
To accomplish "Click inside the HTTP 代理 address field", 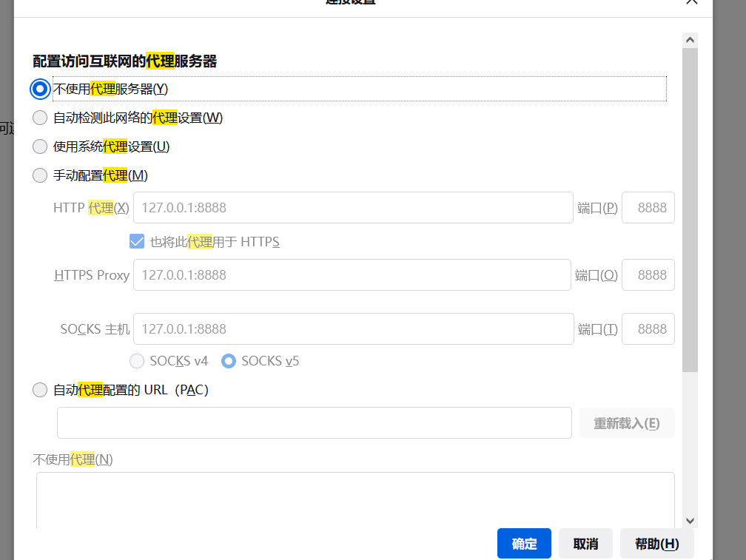I will click(352, 207).
